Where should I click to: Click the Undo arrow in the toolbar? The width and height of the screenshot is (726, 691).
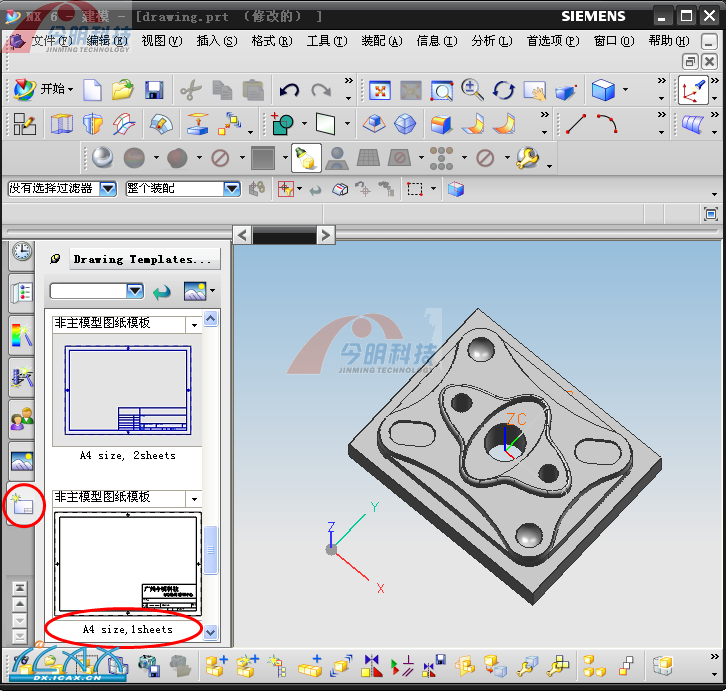[289, 90]
